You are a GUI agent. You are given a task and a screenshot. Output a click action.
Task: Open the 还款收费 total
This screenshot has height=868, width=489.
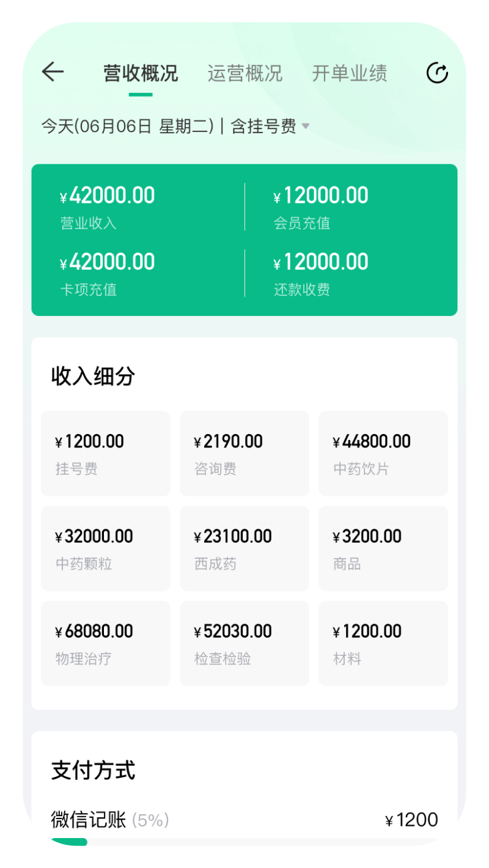[321, 262]
